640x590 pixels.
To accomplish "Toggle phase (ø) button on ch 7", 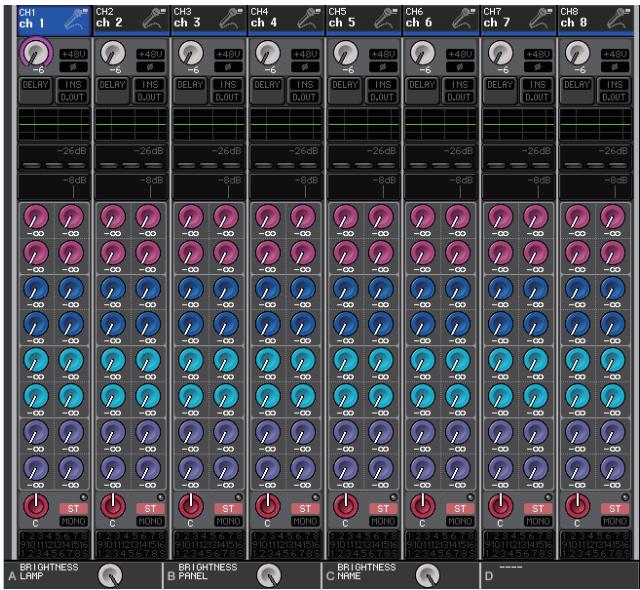I will (x=538, y=67).
